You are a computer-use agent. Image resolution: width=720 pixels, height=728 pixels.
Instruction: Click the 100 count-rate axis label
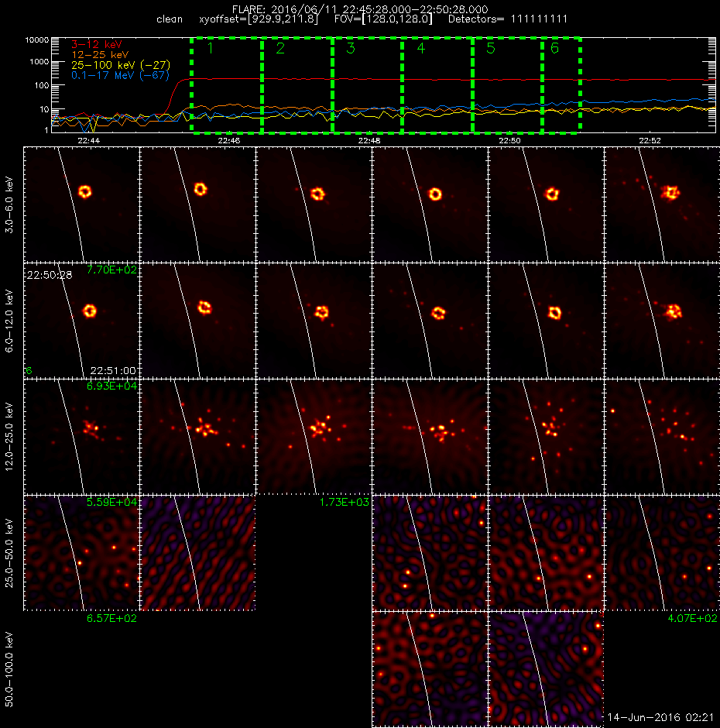point(41,85)
